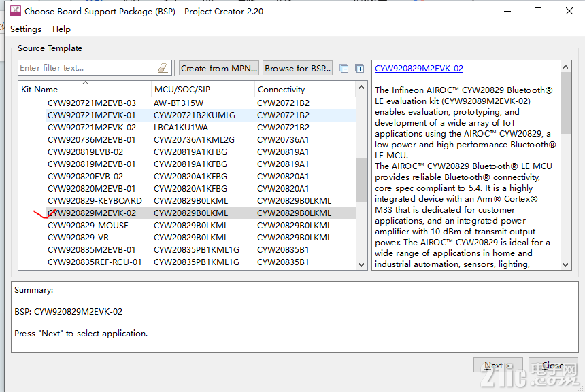Select kit CYW920736M2EVB-01
The width and height of the screenshot is (585, 392).
(91, 140)
